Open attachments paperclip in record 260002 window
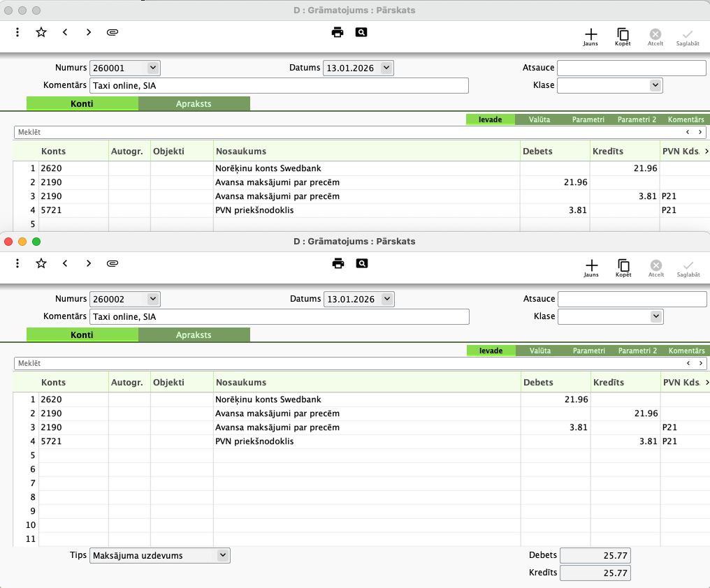Image resolution: width=710 pixels, height=588 pixels. point(112,263)
